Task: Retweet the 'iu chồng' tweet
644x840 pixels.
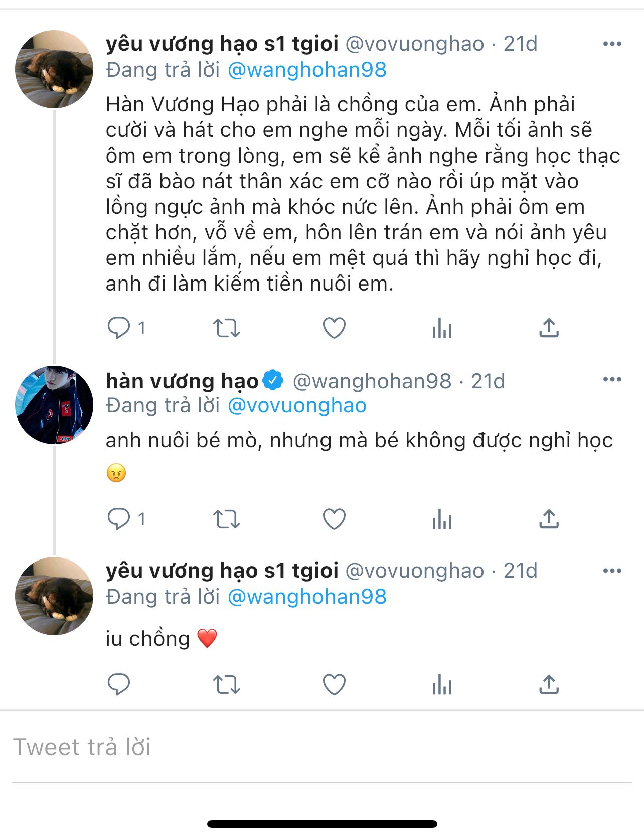Action: tap(226, 684)
